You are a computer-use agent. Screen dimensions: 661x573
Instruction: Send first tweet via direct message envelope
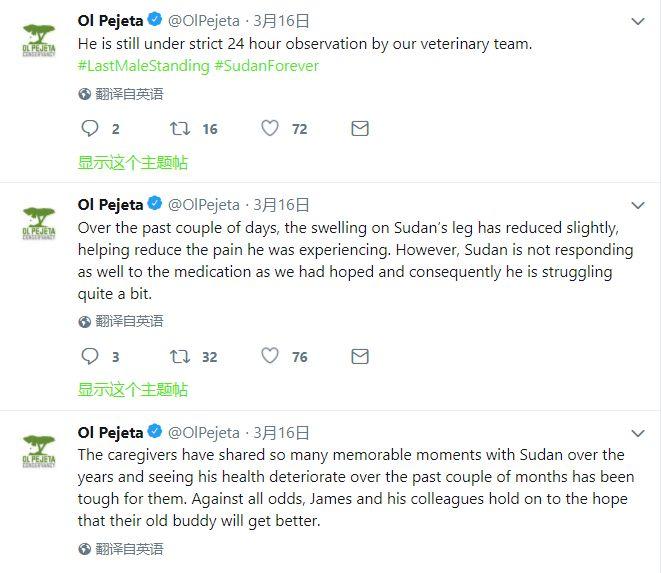coord(360,128)
